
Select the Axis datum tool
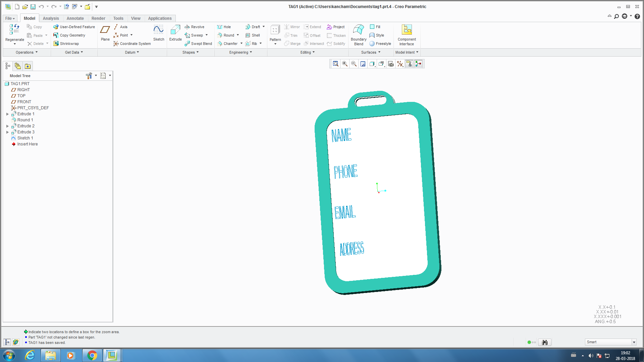pyautogui.click(x=120, y=27)
